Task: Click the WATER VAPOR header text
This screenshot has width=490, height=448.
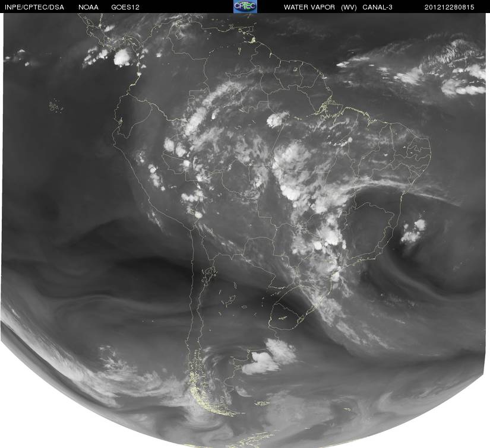Action: pos(309,7)
